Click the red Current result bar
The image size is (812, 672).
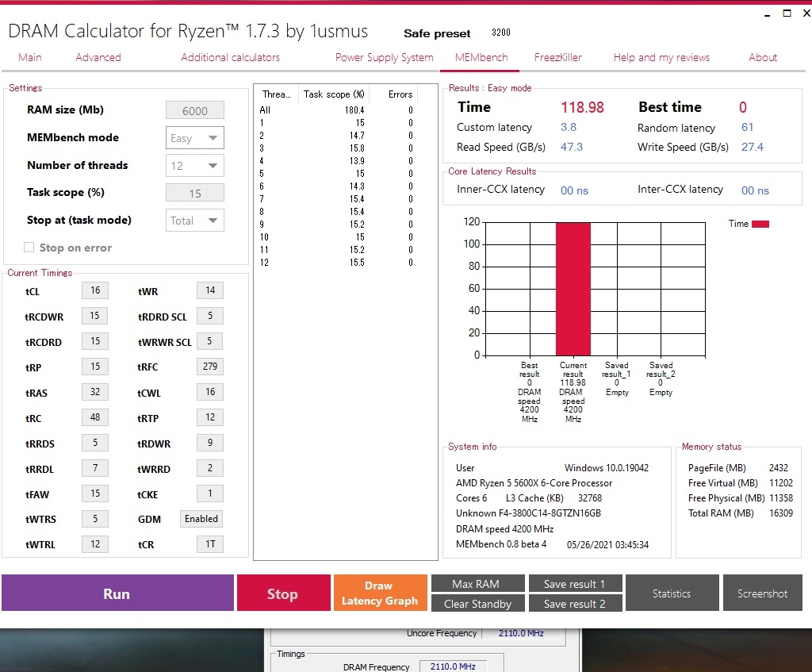tap(573, 289)
